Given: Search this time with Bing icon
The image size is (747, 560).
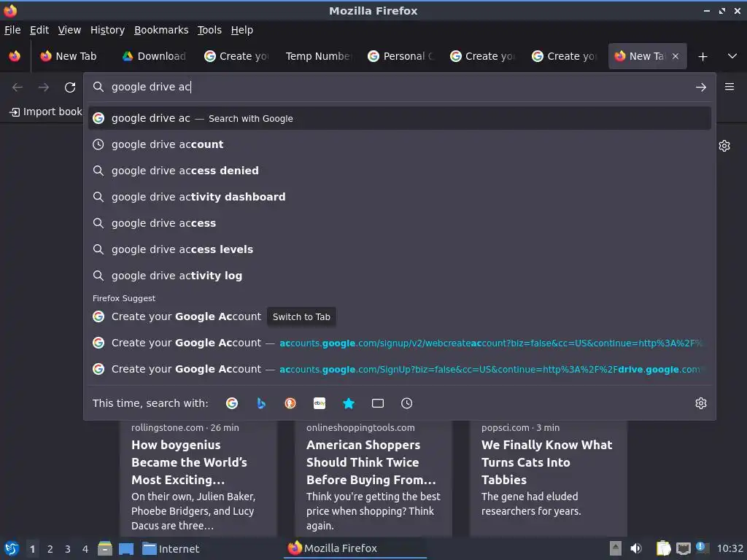Looking at the screenshot, I should tap(261, 403).
